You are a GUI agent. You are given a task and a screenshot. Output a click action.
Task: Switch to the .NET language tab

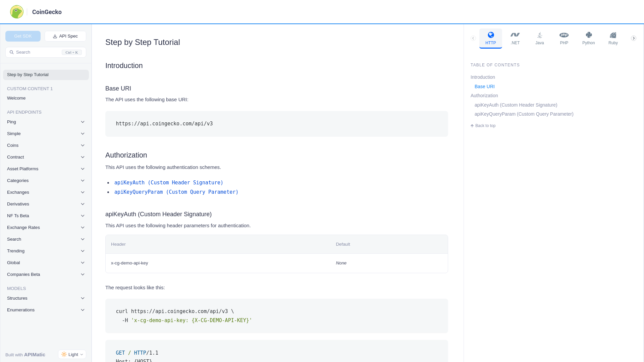click(x=515, y=38)
